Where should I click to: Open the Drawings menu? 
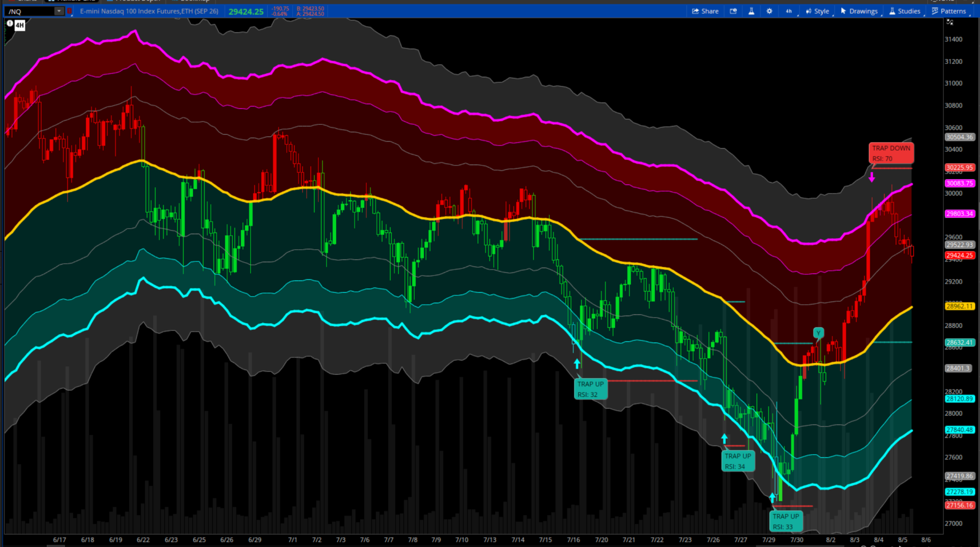[x=859, y=11]
